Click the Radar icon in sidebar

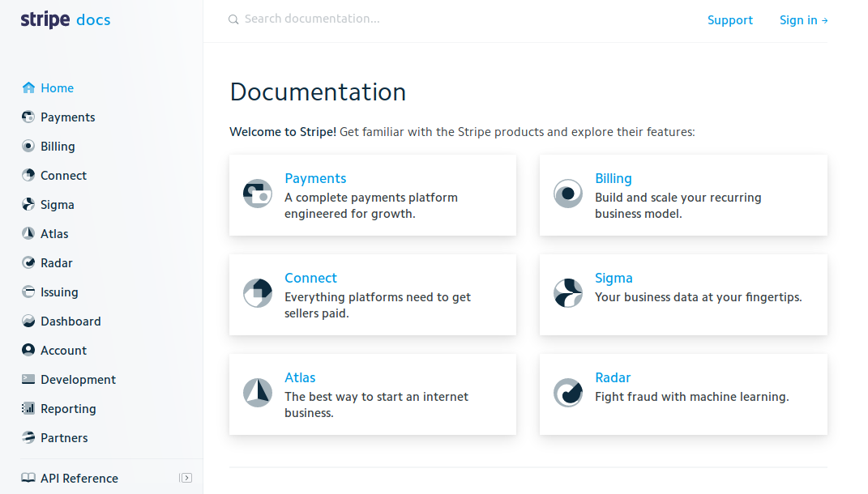[28, 262]
